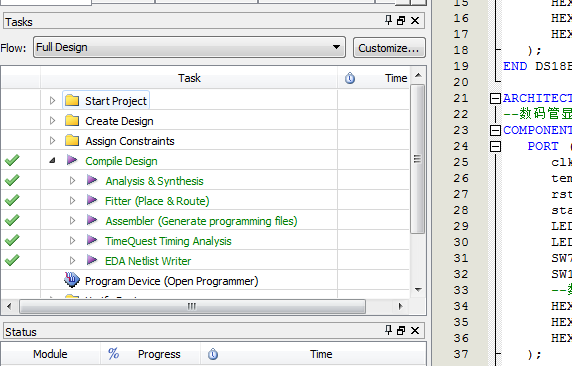Click green checkmark beside Compile Design
Image resolution: width=572 pixels, height=366 pixels.
click(12, 160)
